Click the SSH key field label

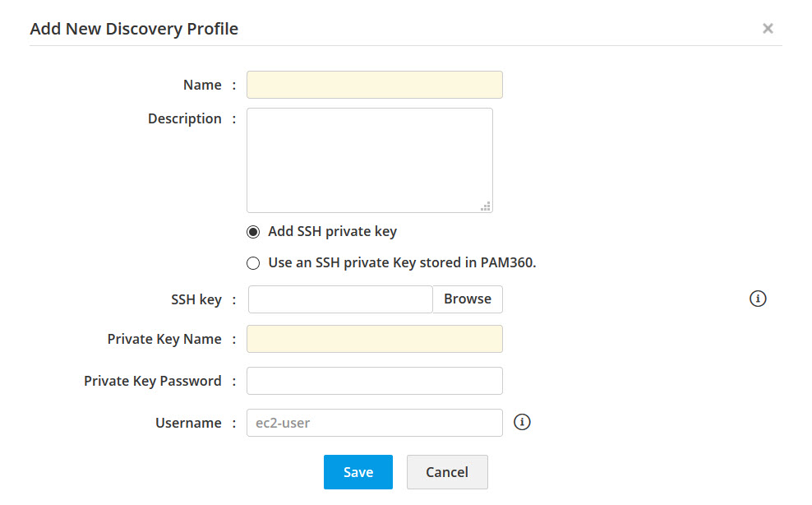click(196, 299)
